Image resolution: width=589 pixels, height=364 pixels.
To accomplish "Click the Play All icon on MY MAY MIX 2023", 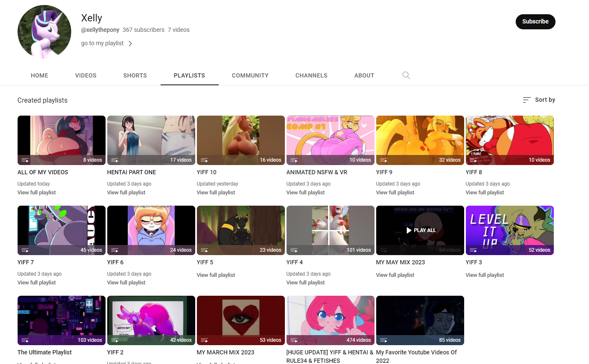I will tap(409, 230).
